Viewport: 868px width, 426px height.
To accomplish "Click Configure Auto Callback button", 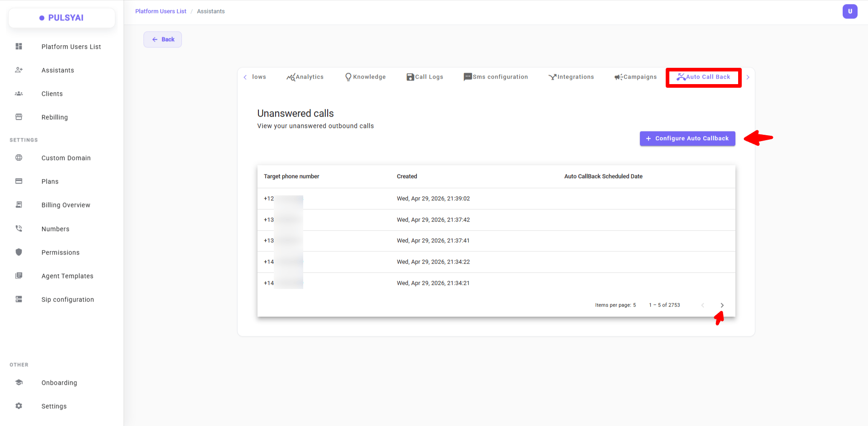I will (687, 138).
